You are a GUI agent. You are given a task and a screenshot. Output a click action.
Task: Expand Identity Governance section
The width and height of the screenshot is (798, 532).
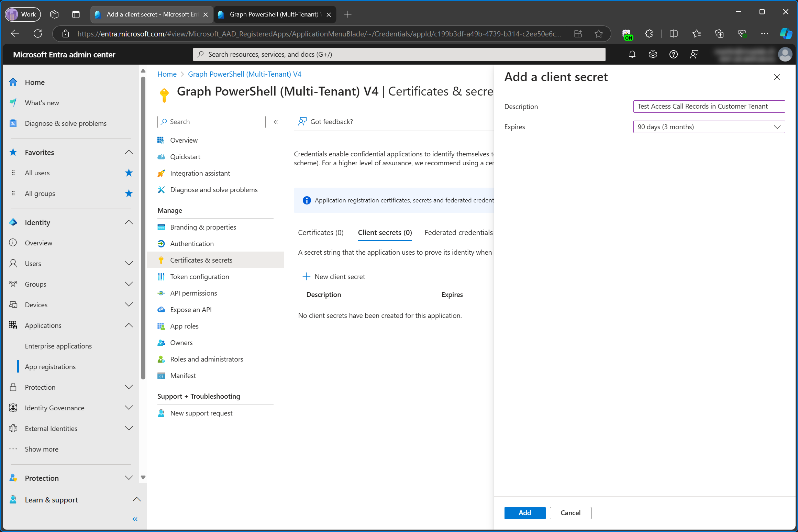click(x=129, y=408)
